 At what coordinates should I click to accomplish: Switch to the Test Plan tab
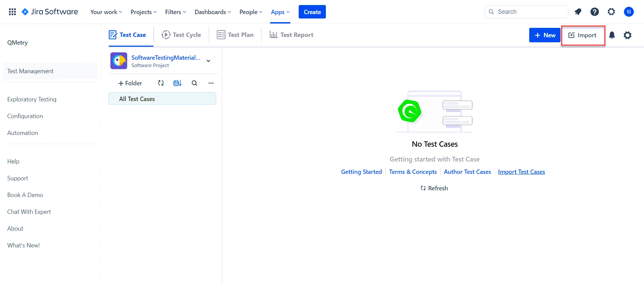(235, 35)
